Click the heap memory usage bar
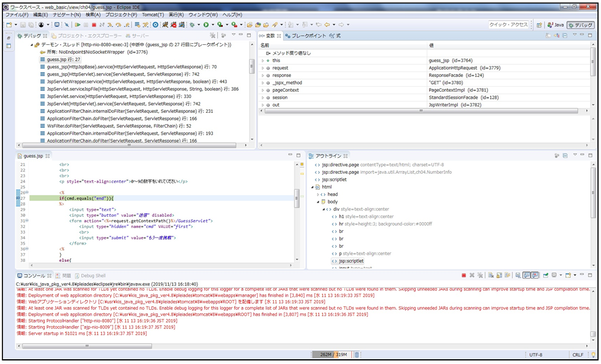This screenshot has width=601, height=364. [x=331, y=355]
